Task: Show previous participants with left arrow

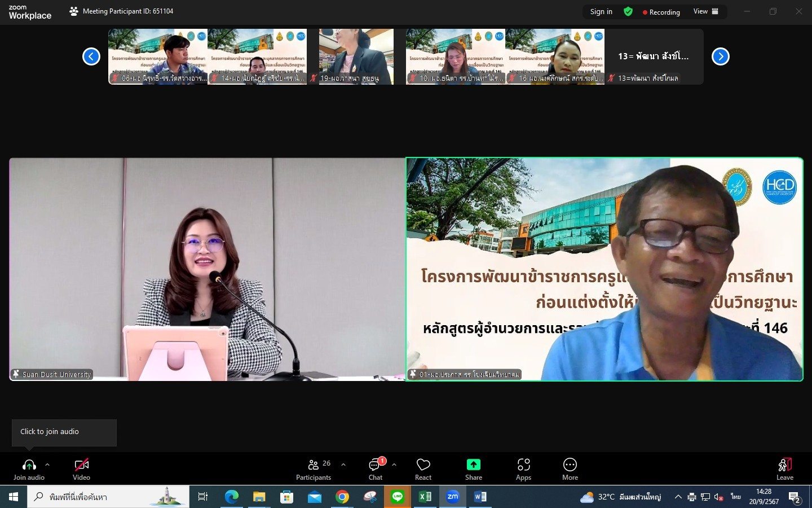Action: pos(91,56)
